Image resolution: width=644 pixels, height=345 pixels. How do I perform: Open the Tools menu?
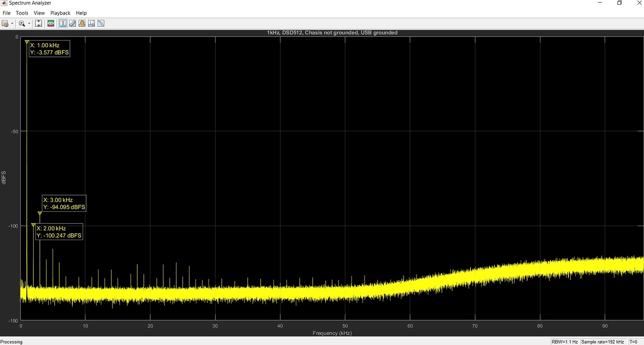click(x=22, y=13)
